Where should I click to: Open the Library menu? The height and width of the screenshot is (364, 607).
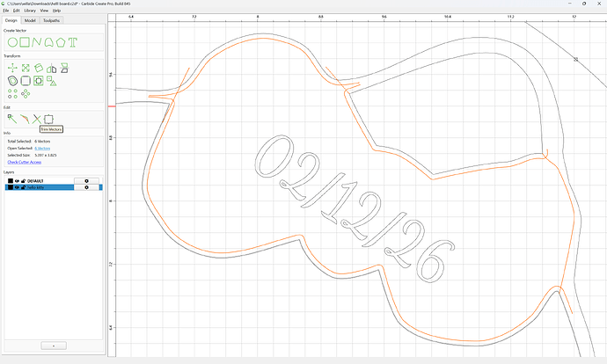point(30,11)
